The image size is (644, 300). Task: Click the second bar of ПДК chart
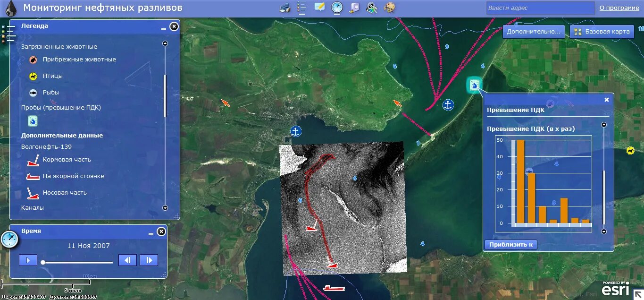(x=531, y=198)
